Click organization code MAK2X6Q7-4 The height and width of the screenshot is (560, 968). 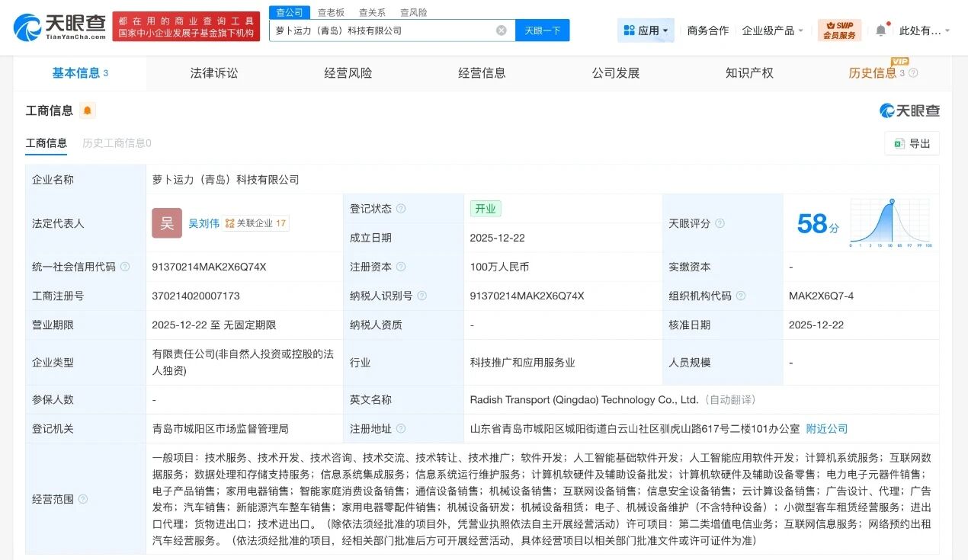(822, 296)
